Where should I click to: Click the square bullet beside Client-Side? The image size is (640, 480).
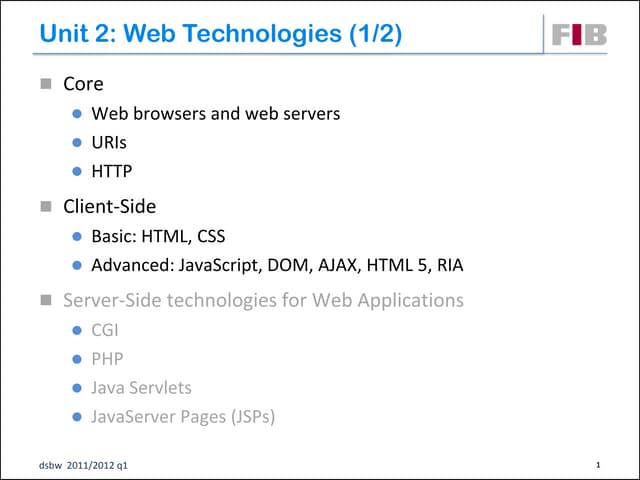[x=45, y=207]
